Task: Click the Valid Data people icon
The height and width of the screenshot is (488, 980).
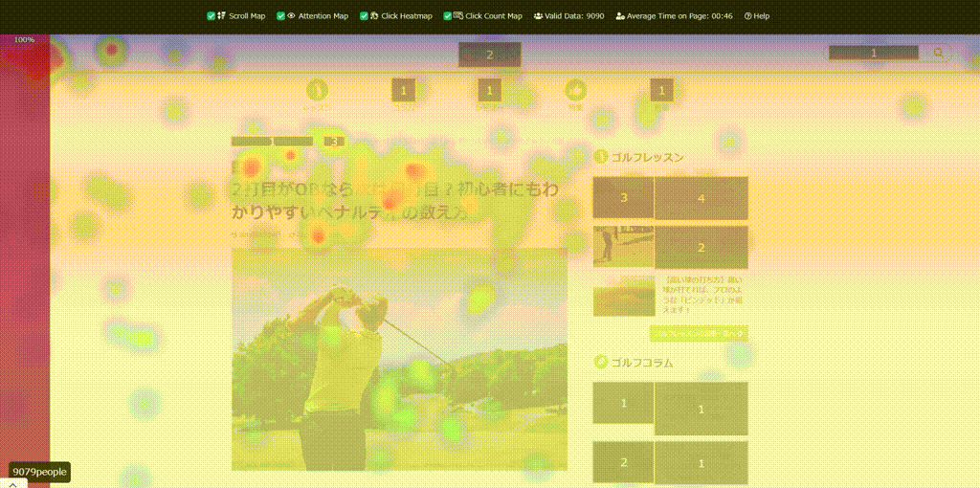Action: click(538, 16)
